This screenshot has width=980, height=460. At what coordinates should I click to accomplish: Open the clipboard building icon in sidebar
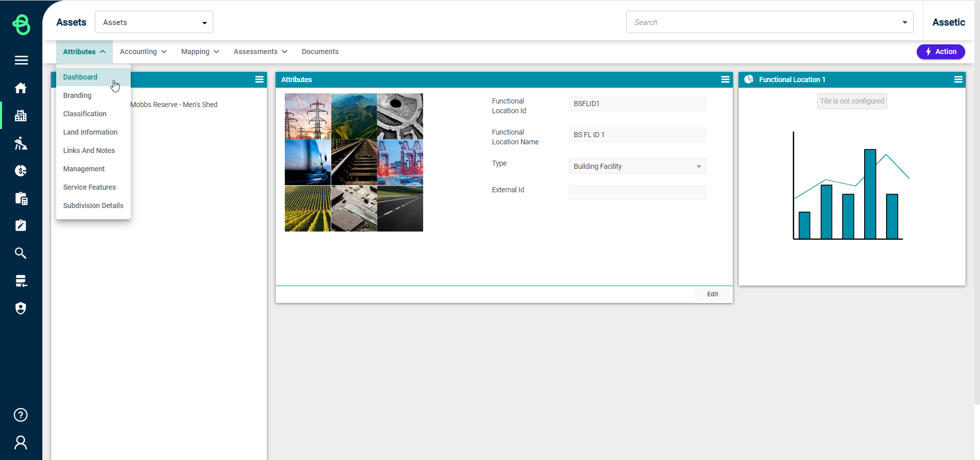click(x=21, y=198)
